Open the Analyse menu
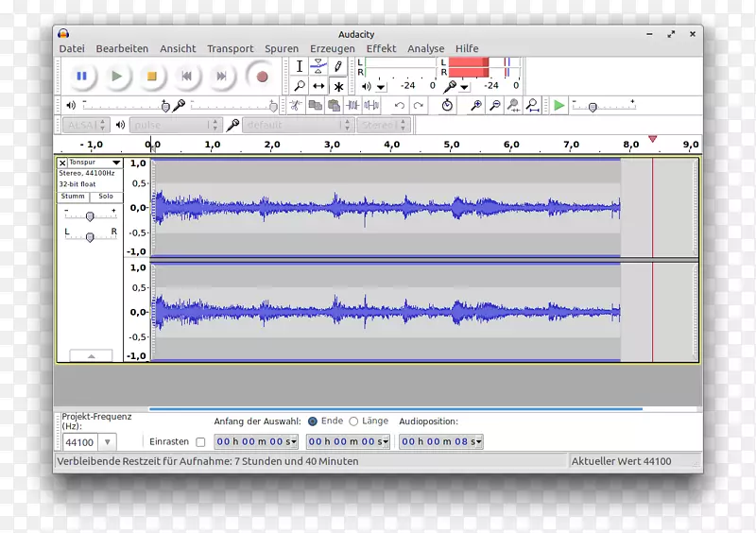Screen dimensions: 756x533 [426, 49]
